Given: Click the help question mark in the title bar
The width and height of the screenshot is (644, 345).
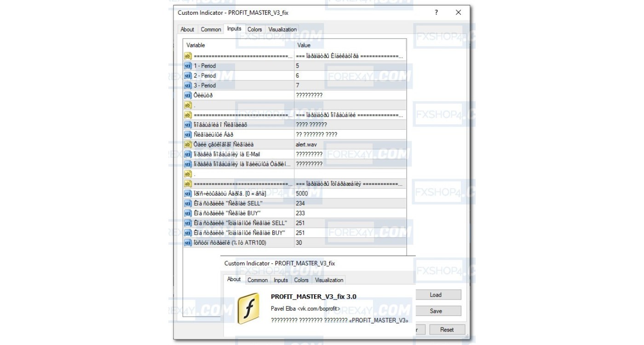Looking at the screenshot, I should (x=436, y=13).
